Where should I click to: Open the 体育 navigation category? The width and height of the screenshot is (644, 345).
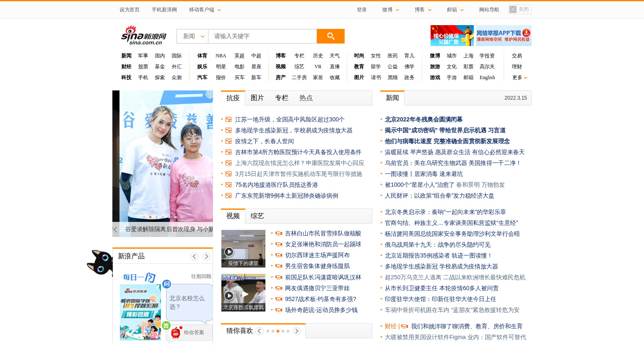pos(202,56)
